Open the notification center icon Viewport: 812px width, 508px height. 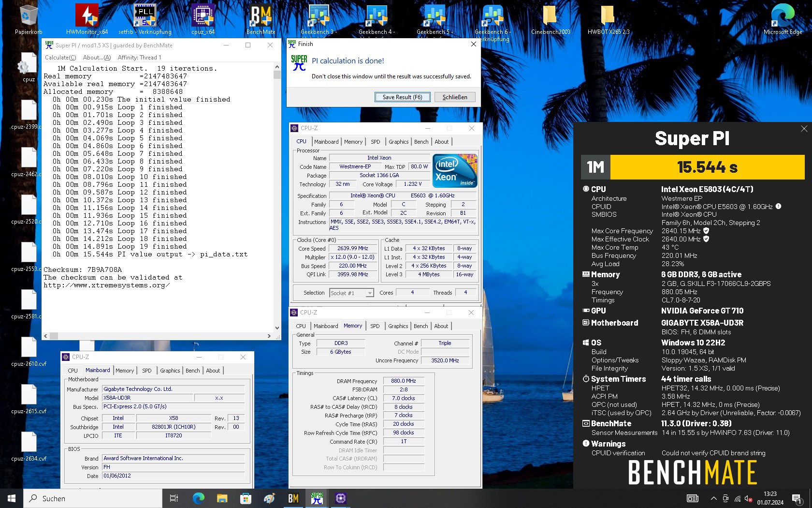[x=797, y=498]
